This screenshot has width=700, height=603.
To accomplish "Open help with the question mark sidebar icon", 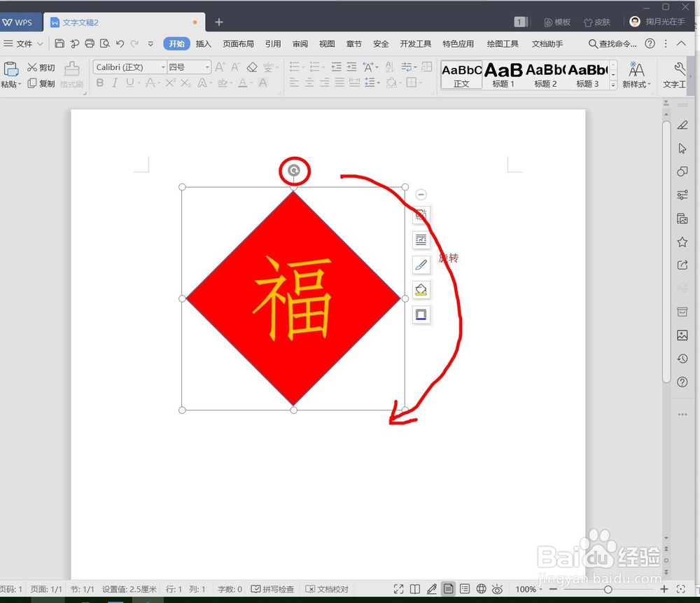I will tap(682, 382).
